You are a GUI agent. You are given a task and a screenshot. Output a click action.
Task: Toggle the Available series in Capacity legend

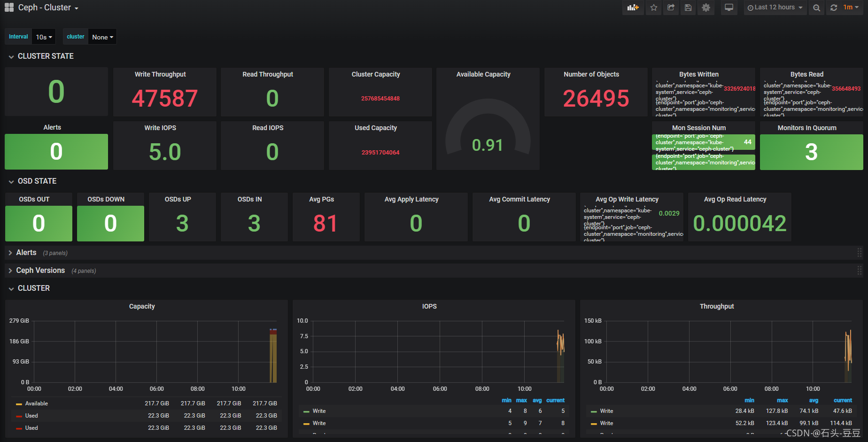[x=37, y=403]
